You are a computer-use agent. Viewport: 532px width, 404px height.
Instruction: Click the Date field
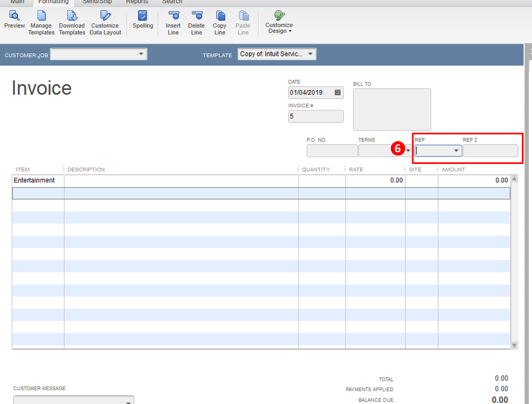[316, 93]
